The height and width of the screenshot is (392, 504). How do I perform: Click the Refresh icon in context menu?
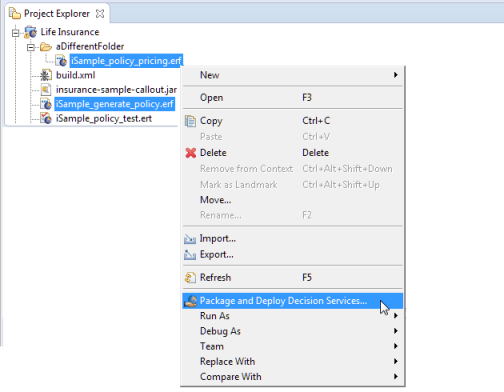pos(190,277)
